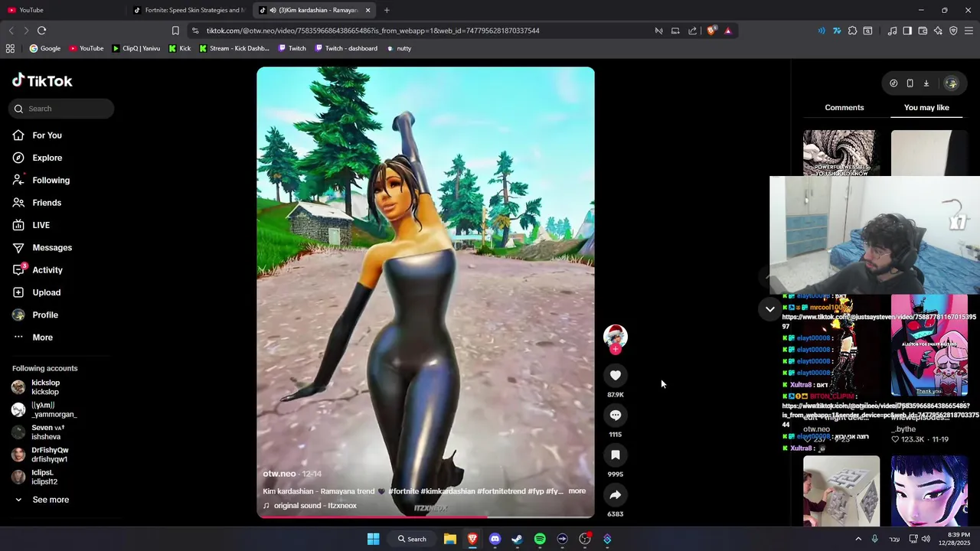Like the video with the heart icon
980x551 pixels.
pyautogui.click(x=615, y=375)
